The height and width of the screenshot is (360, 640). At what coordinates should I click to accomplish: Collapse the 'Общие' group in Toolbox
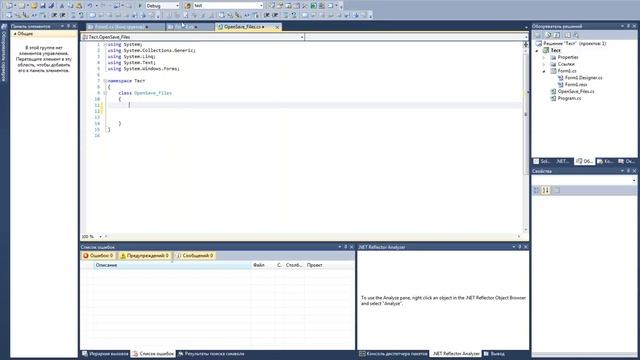(15, 34)
